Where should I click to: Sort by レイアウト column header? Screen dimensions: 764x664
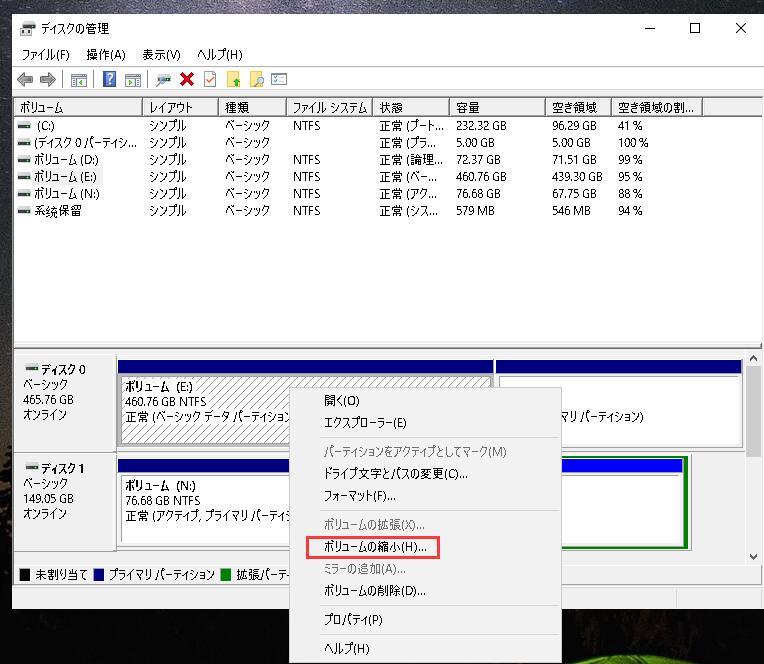click(x=180, y=107)
